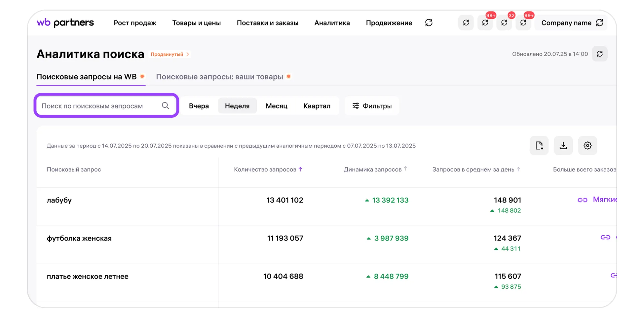The image size is (644, 317).
Task: Click the download report icon
Action: tap(563, 145)
